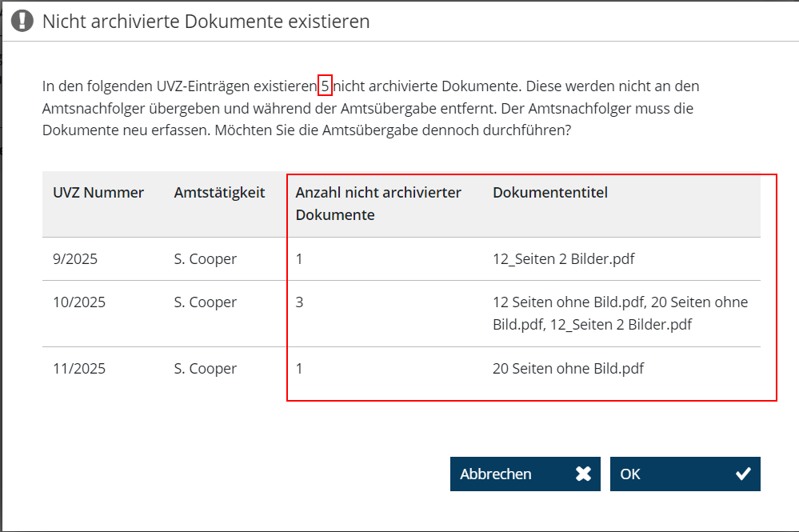Click the checkmark icon on OK button
799x532 pixels.
[743, 474]
